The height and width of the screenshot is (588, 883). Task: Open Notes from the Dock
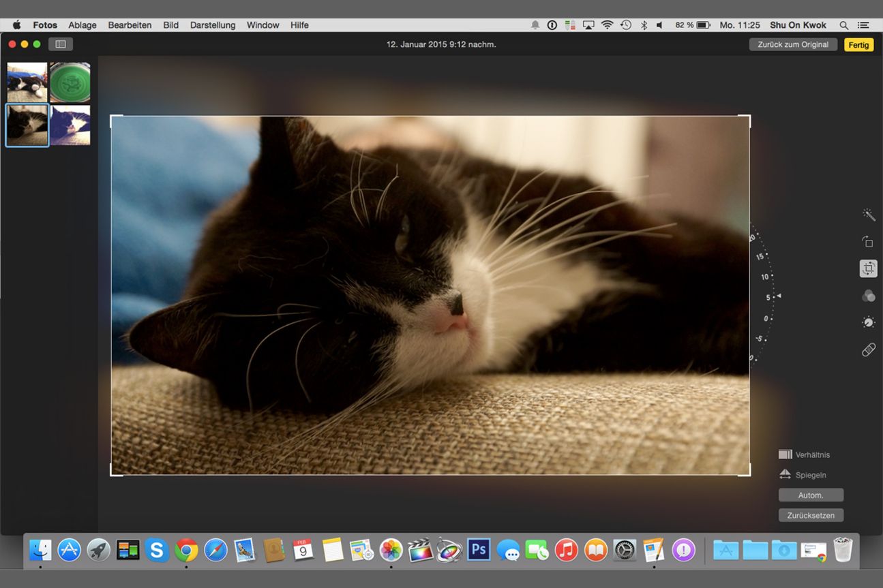click(x=333, y=549)
